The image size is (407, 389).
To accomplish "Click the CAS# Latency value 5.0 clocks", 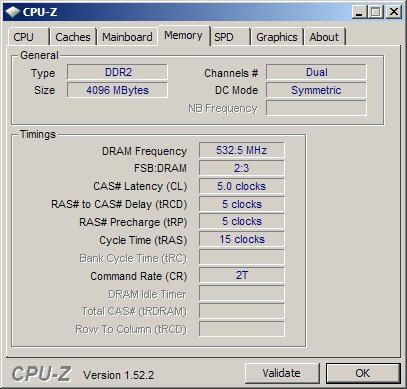I will pos(242,186).
